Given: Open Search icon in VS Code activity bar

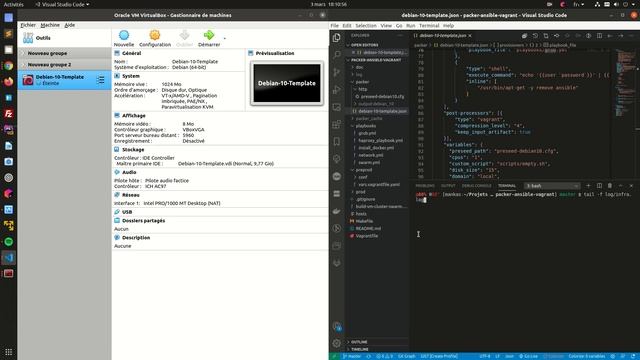Looking at the screenshot, I should pyautogui.click(x=337, y=54).
